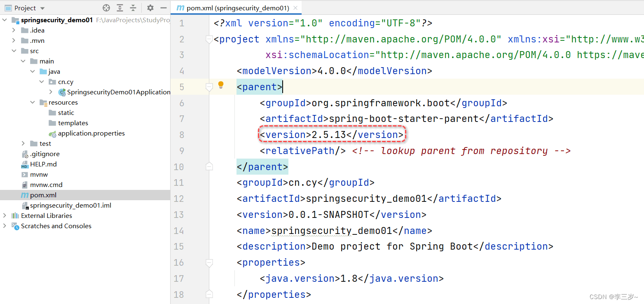Click fold end marker on line 10
Screen dimensions: 644x304
(x=209, y=166)
